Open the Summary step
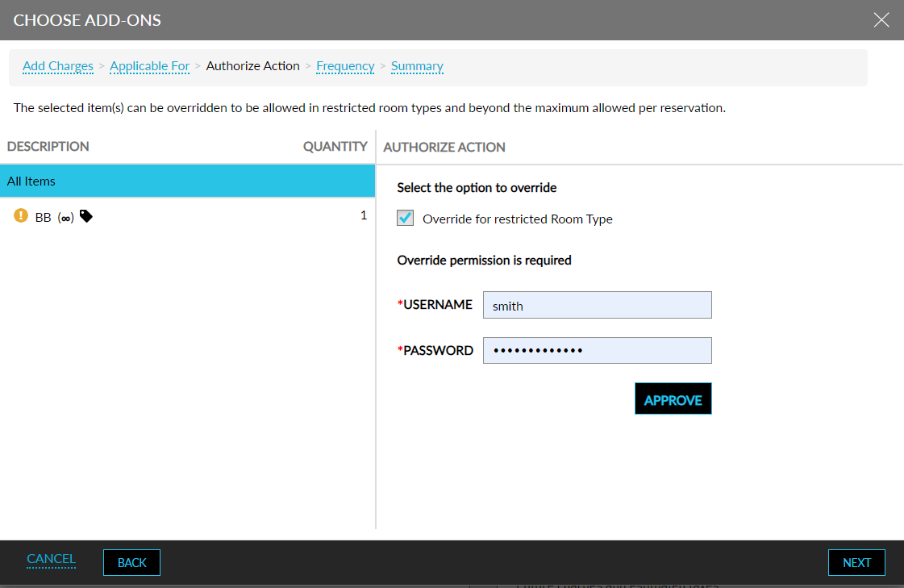The height and width of the screenshot is (588, 904). tap(417, 65)
